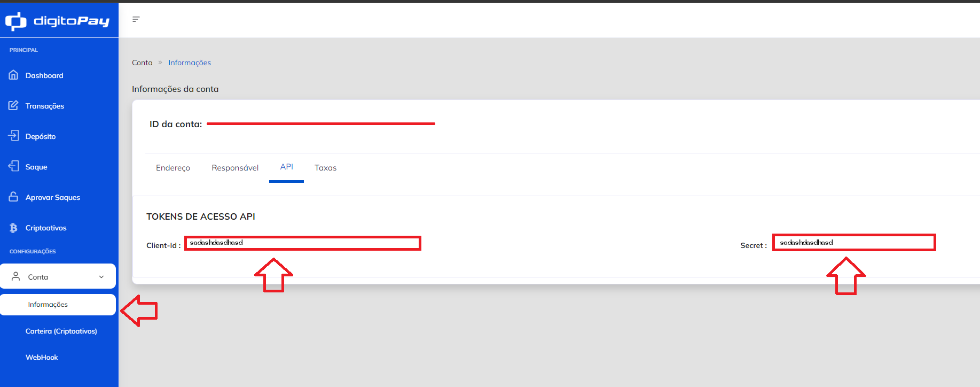
Task: Select the Taxas tab
Action: coord(325,168)
